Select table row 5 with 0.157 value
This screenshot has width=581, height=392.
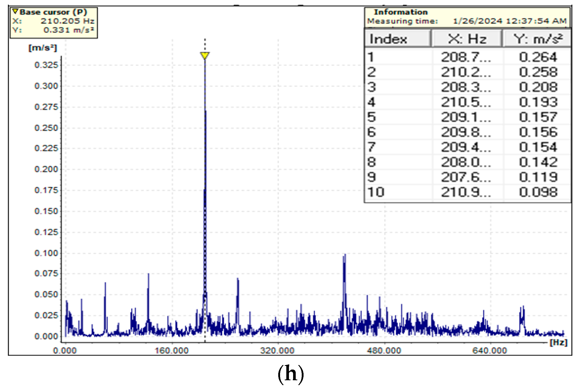[x=467, y=117]
